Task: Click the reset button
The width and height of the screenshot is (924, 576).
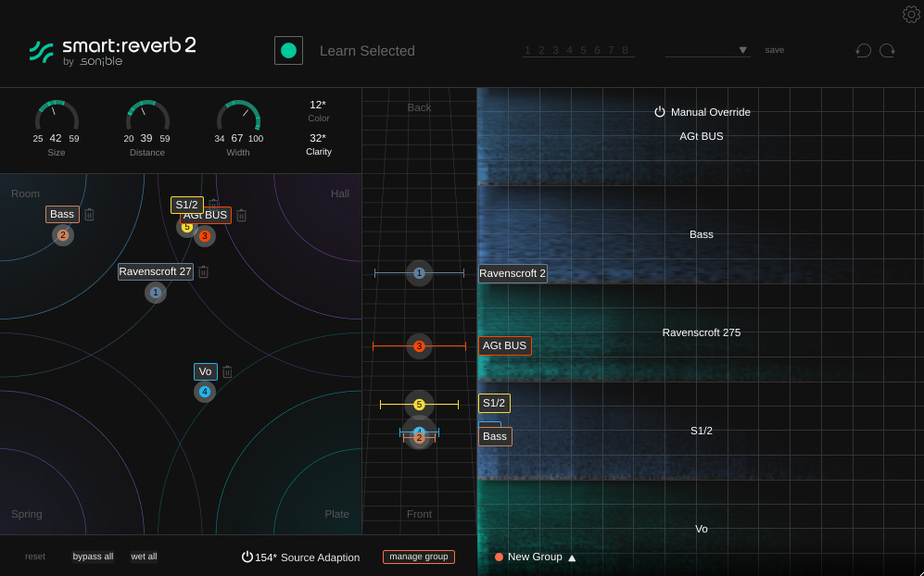Action: coord(35,557)
